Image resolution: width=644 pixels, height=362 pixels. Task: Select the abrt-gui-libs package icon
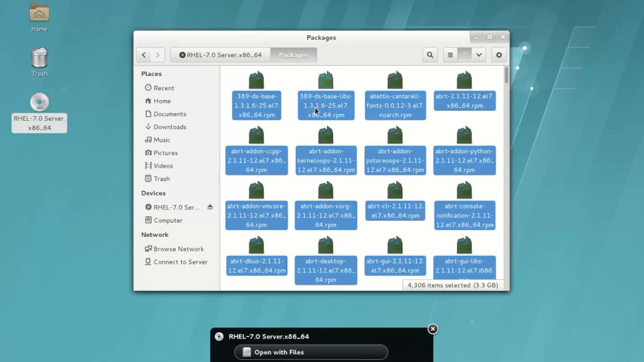464,245
